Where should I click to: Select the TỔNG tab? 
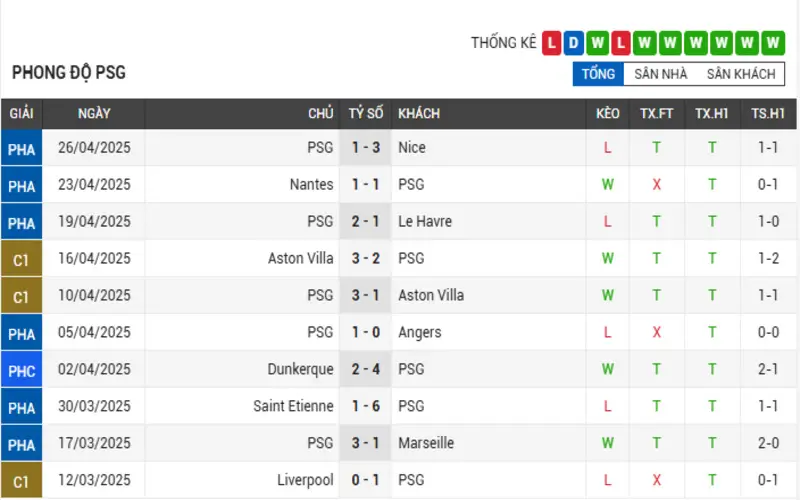tap(598, 74)
